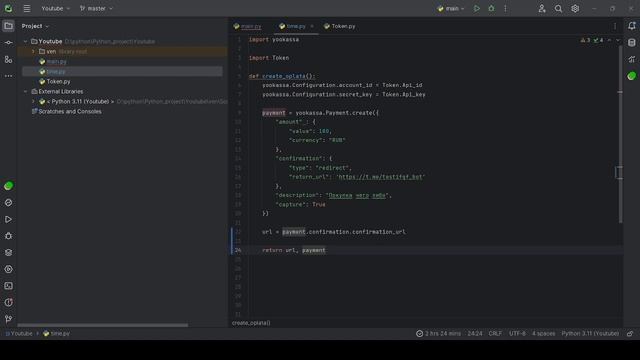Open the main run configuration dropdown
This screenshot has width=640, height=360.
point(450,8)
